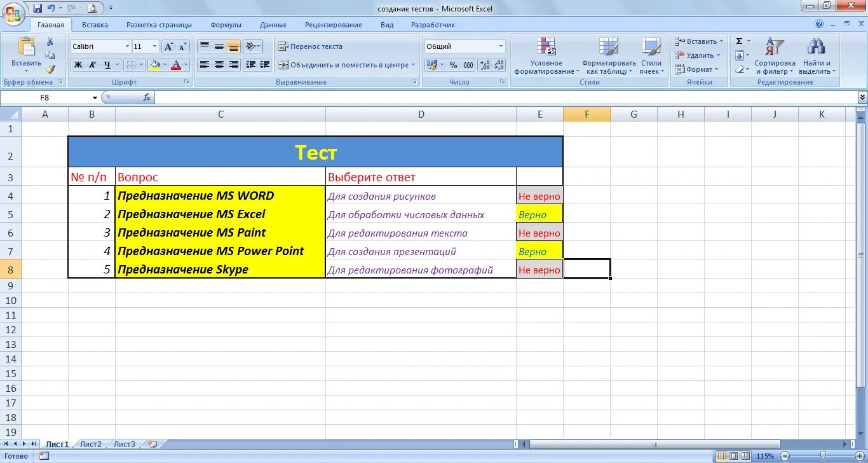Open the Формулы tab

(x=226, y=25)
